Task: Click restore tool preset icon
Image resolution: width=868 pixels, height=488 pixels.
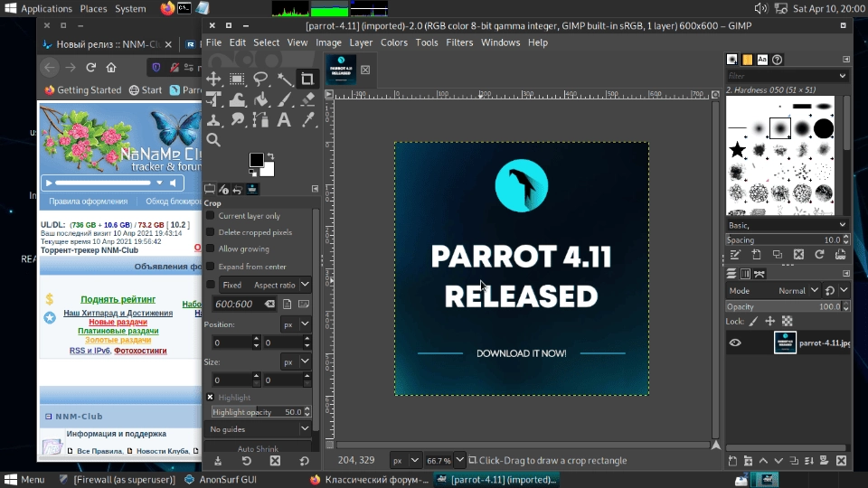Action: (x=246, y=461)
